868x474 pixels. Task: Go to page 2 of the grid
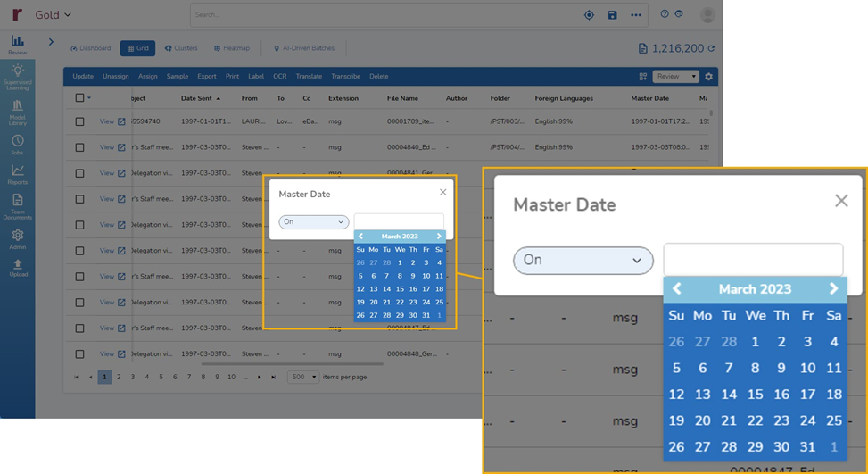(119, 377)
